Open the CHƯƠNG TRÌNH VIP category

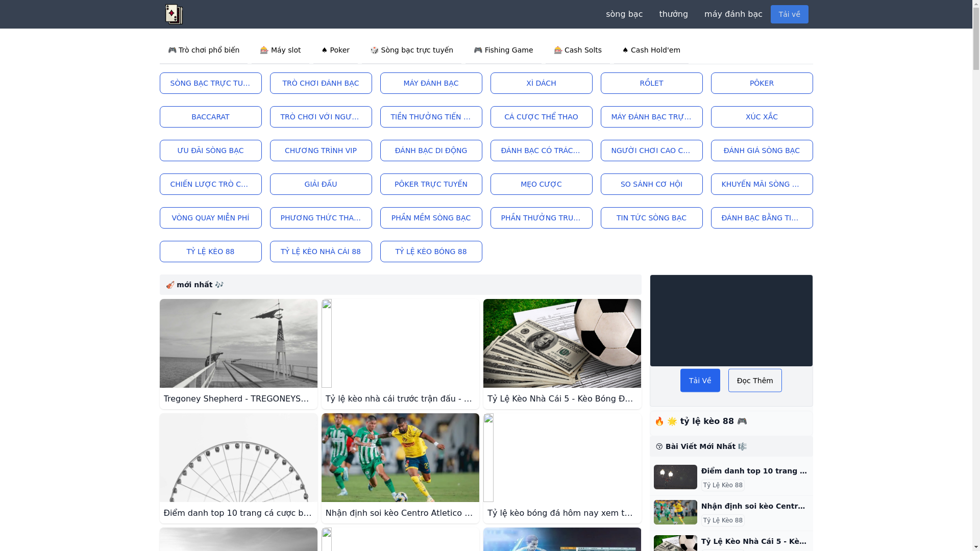321,151
